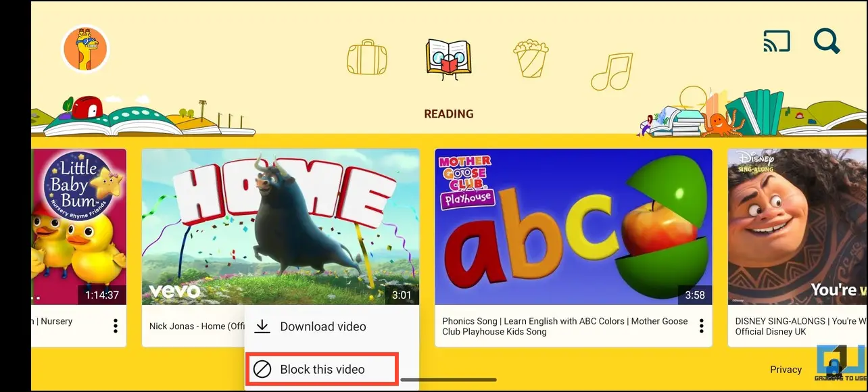Play the Mother Goose Club abc thumbnail
This screenshot has width=868, height=392.
point(573,226)
